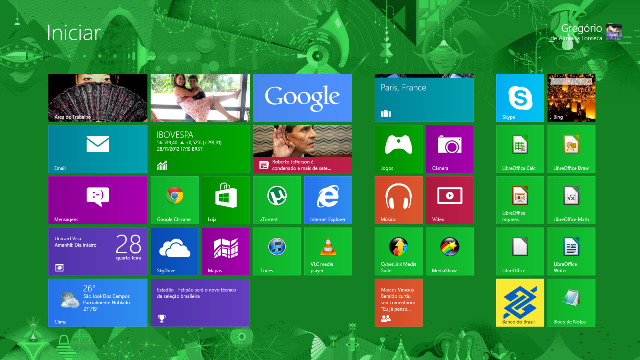Open the Clima weather tile
This screenshot has height=360, width=640.
(x=98, y=303)
